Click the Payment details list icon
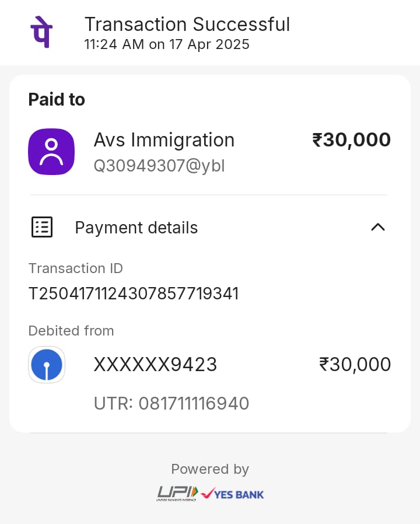The width and height of the screenshot is (420, 524). [x=41, y=227]
